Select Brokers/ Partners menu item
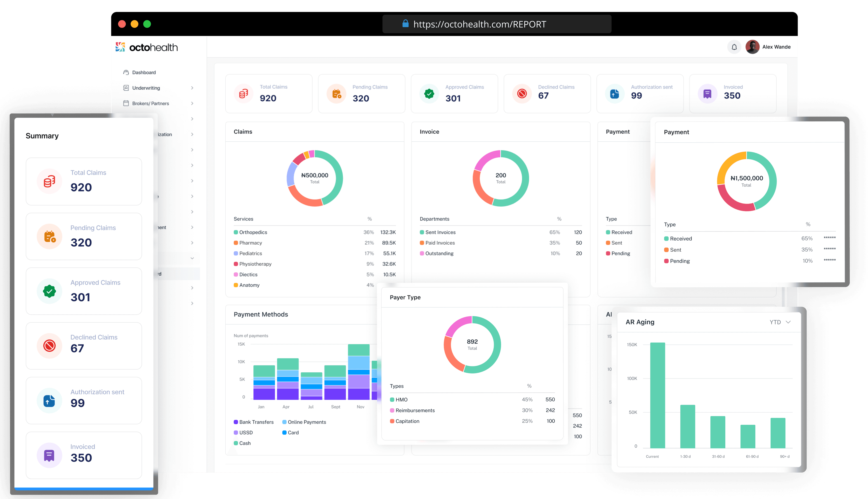868x499 pixels. tap(150, 104)
